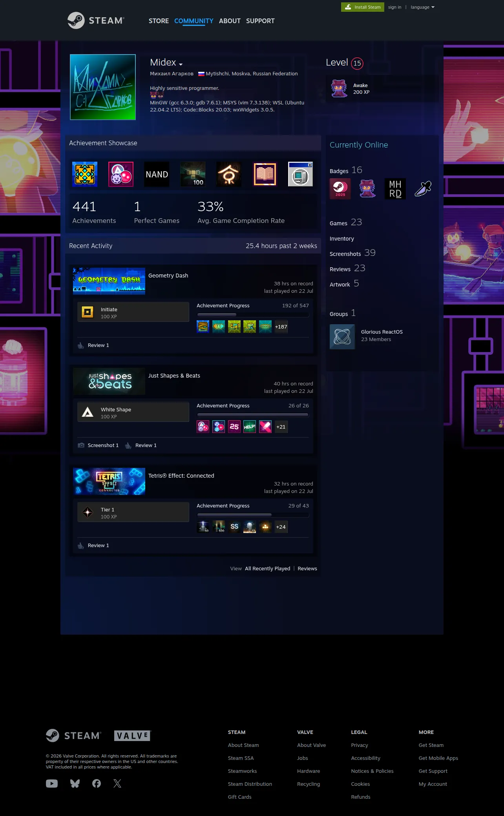
Task: Open the Geometry Dash game banner
Action: [109, 281]
